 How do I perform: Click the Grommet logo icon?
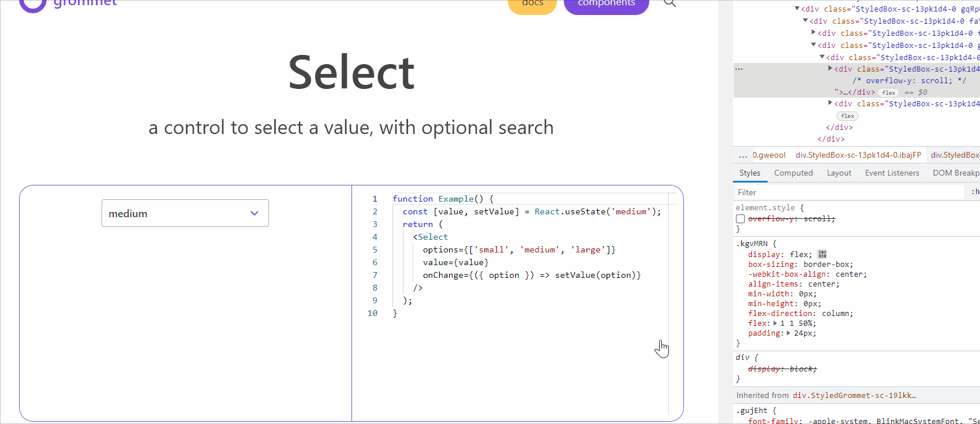click(32, 5)
